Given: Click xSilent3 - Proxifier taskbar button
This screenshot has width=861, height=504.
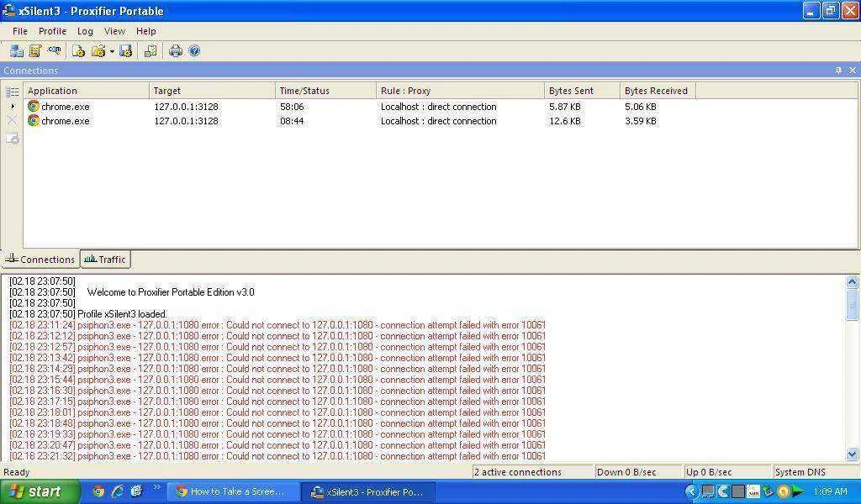Looking at the screenshot, I should 369,492.
